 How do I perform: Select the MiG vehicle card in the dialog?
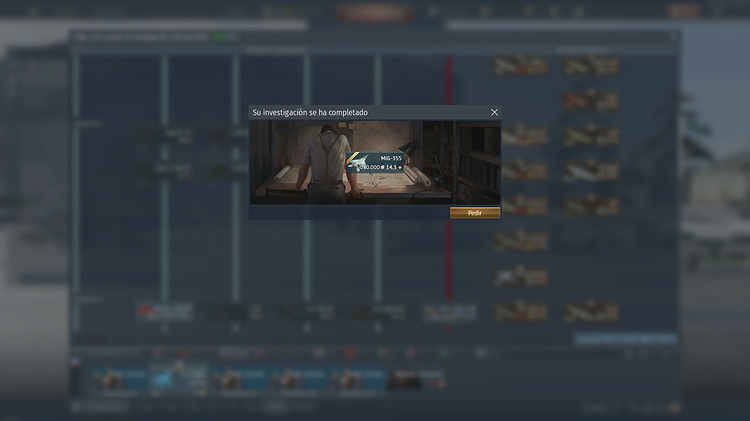pyautogui.click(x=375, y=163)
